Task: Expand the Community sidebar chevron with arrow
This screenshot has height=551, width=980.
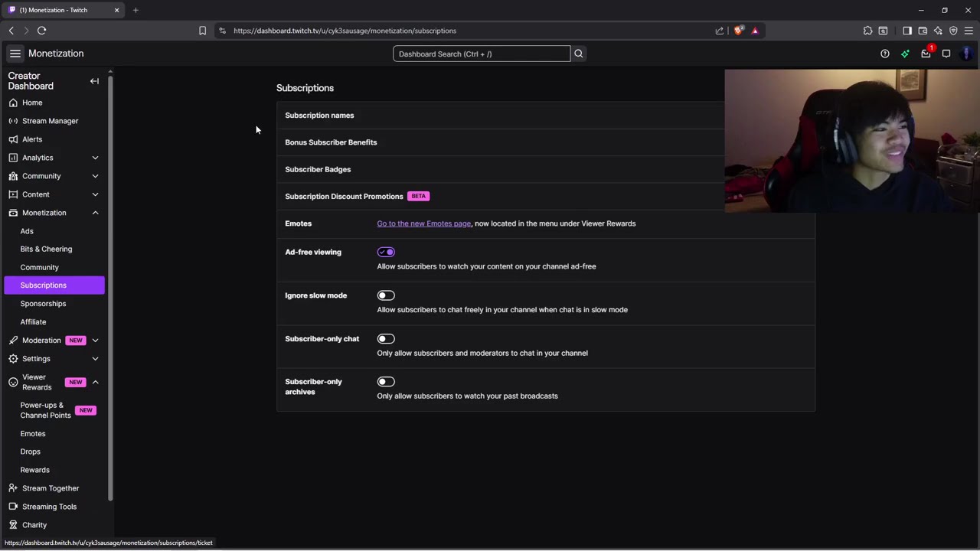Action: point(95,176)
